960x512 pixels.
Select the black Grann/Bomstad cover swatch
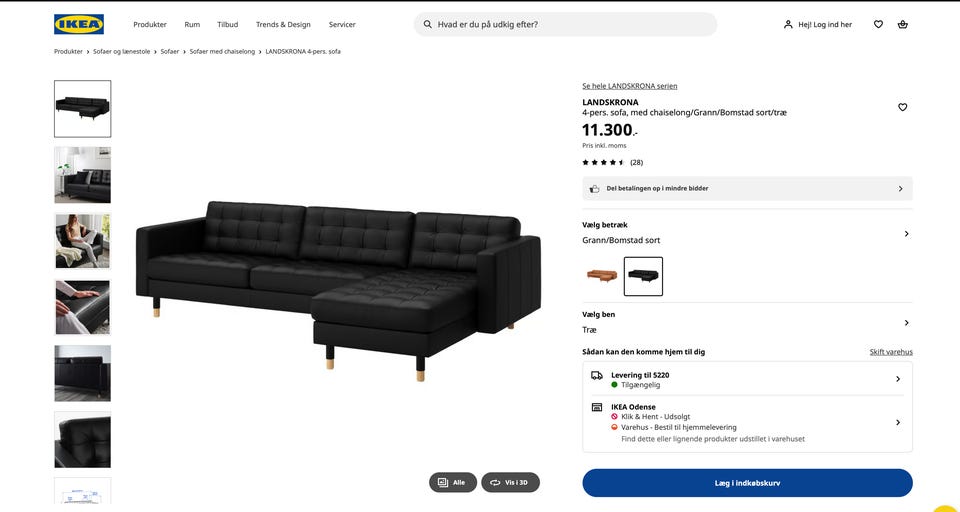[643, 276]
